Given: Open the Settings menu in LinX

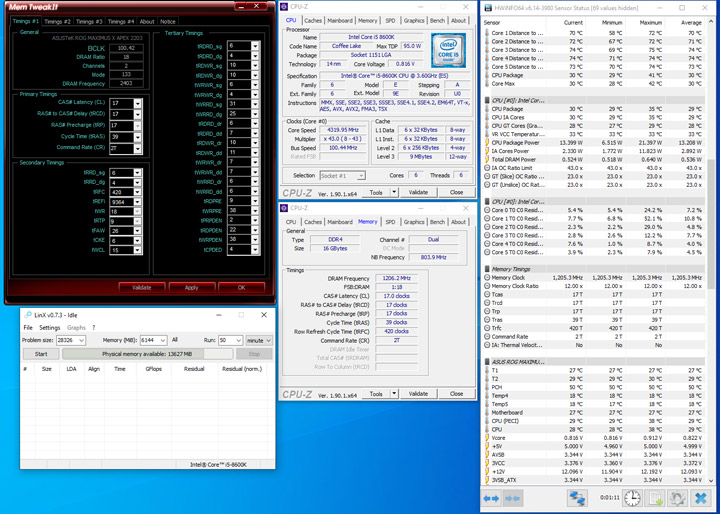Looking at the screenshot, I should [49, 327].
